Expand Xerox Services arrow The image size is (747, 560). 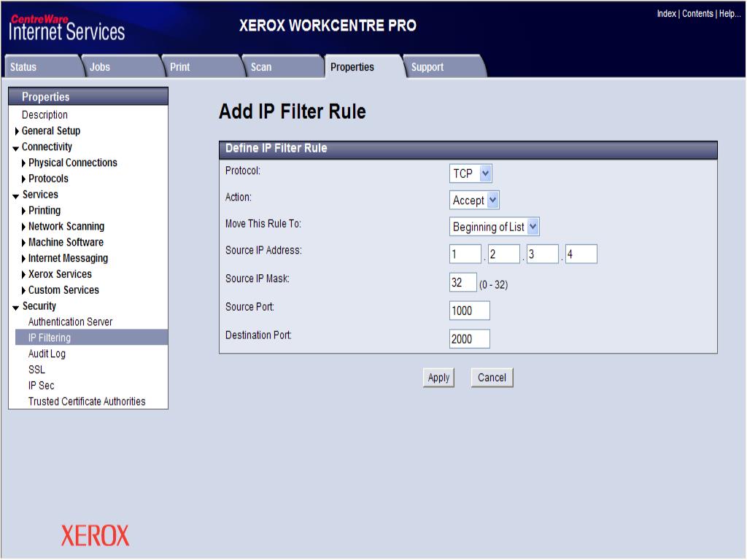click(x=24, y=275)
